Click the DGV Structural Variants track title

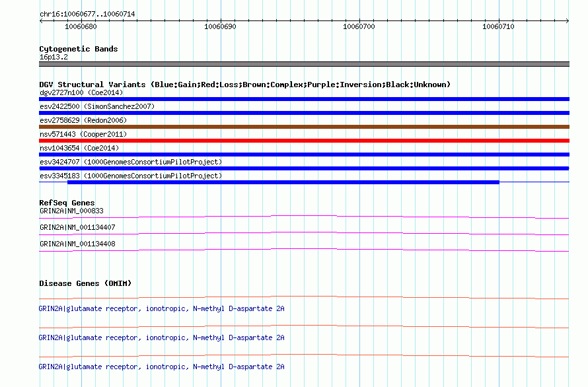244,85
